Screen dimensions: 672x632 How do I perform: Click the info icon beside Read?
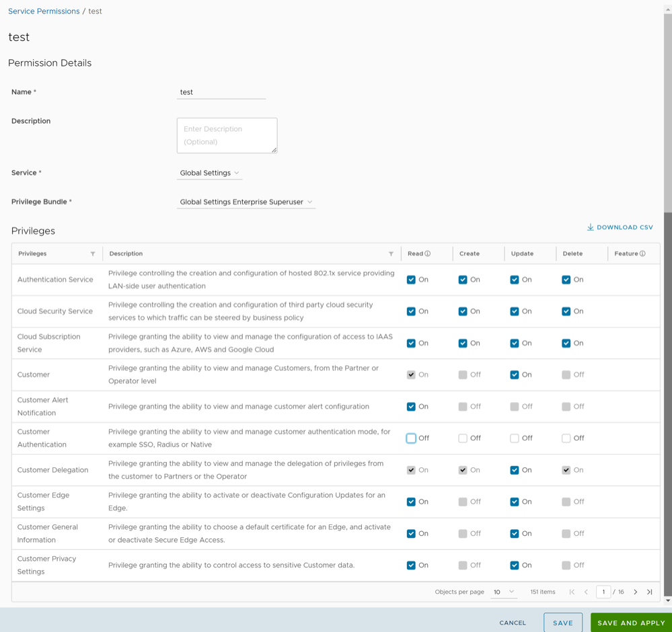pyautogui.click(x=428, y=254)
